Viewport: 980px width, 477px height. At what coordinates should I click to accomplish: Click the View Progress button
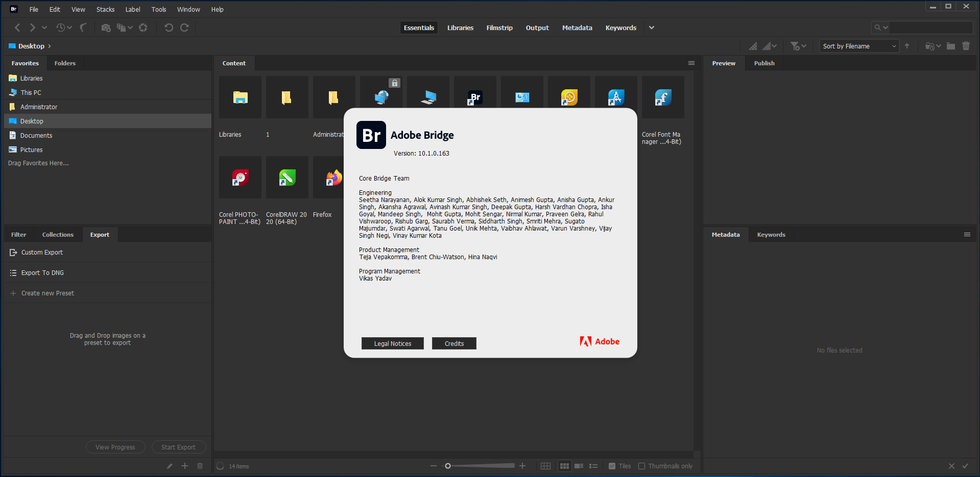tap(115, 447)
